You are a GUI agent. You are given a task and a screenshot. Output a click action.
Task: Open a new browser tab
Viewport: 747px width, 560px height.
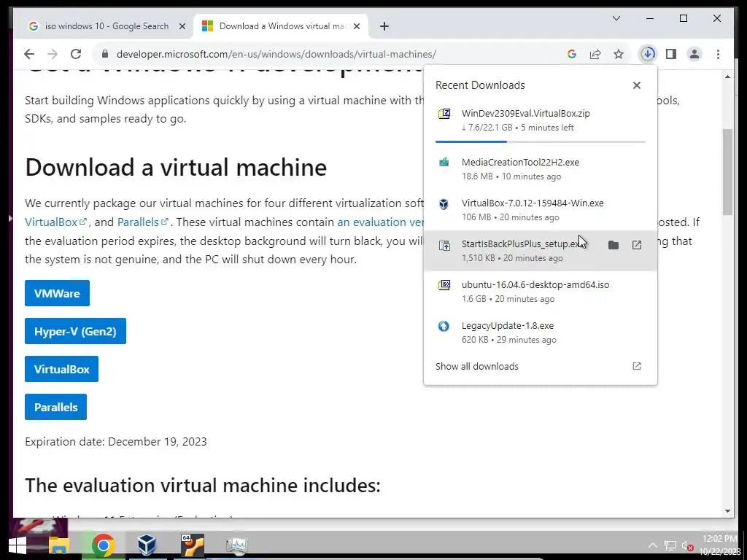point(384,27)
